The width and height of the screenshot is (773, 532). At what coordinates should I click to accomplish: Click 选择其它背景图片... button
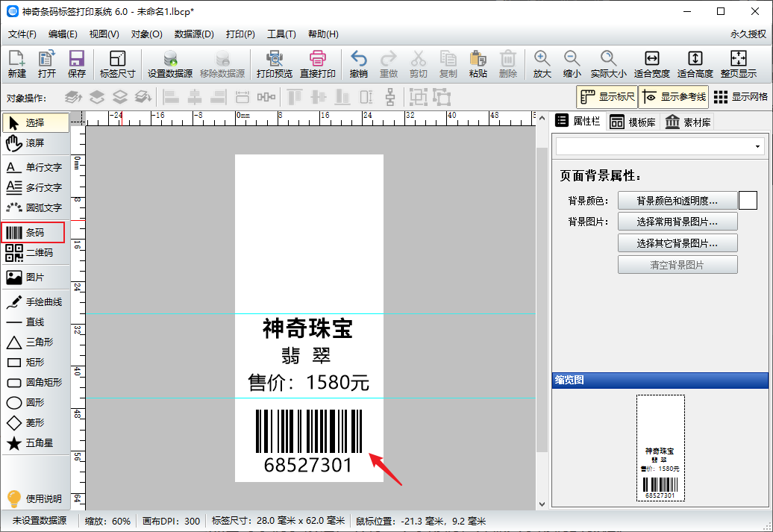(x=677, y=243)
